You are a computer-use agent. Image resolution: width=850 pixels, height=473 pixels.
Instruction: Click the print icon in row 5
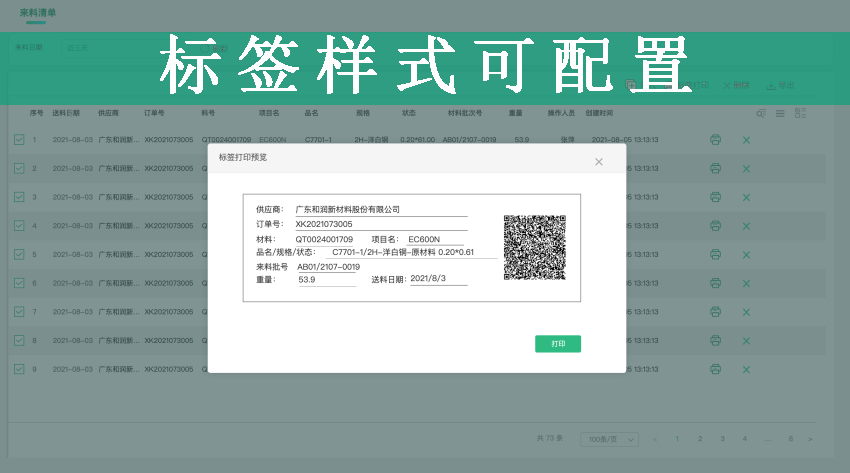point(715,254)
